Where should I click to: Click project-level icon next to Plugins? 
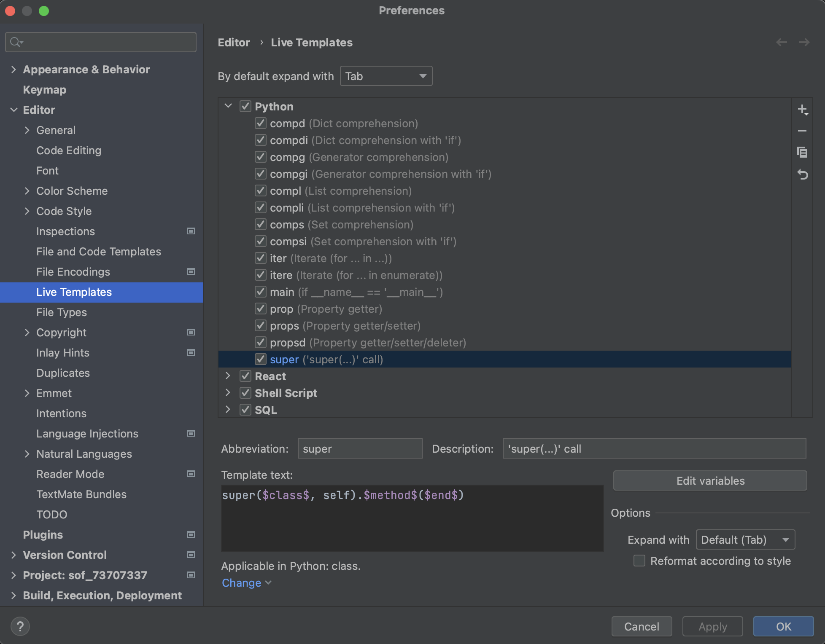click(x=191, y=534)
